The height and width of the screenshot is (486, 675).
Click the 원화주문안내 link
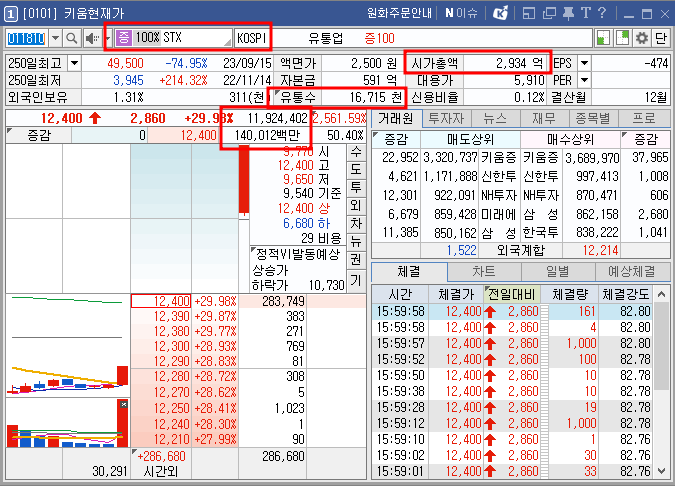[x=399, y=13]
